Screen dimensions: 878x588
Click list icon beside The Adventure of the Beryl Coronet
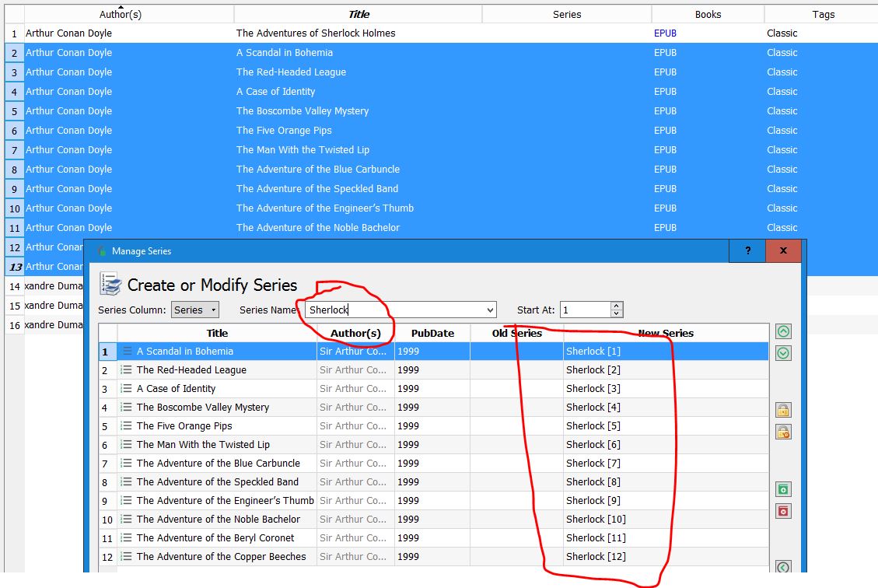127,537
